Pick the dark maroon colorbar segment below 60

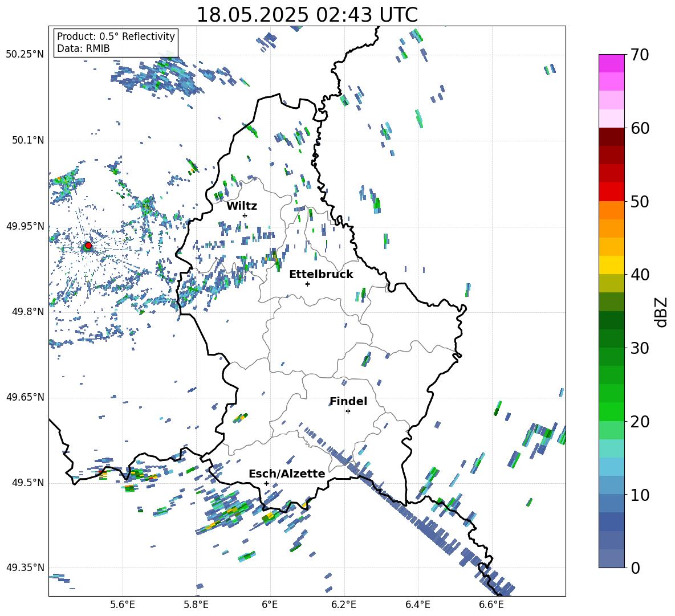[x=612, y=137]
